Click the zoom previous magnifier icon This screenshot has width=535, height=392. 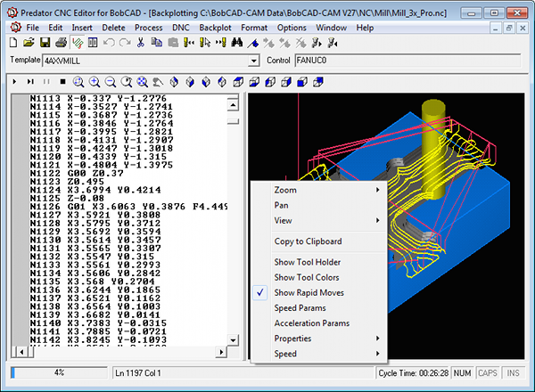click(x=127, y=82)
